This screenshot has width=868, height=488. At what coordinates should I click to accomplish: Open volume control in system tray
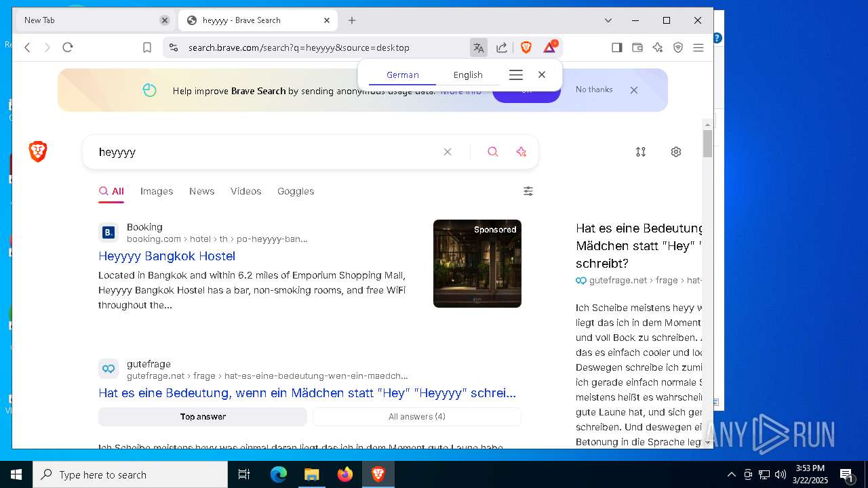click(781, 474)
